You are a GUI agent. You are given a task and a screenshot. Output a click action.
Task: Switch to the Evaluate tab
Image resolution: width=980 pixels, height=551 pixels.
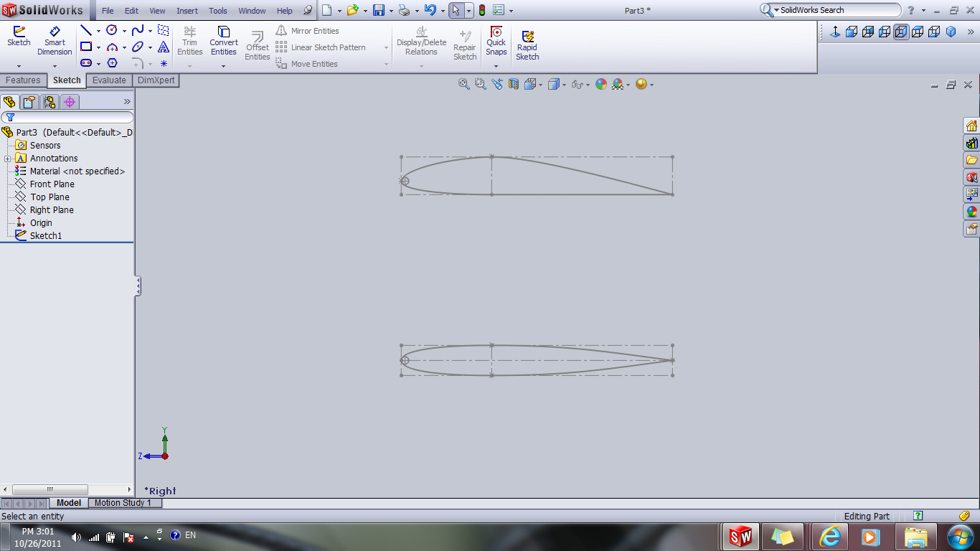pos(109,80)
